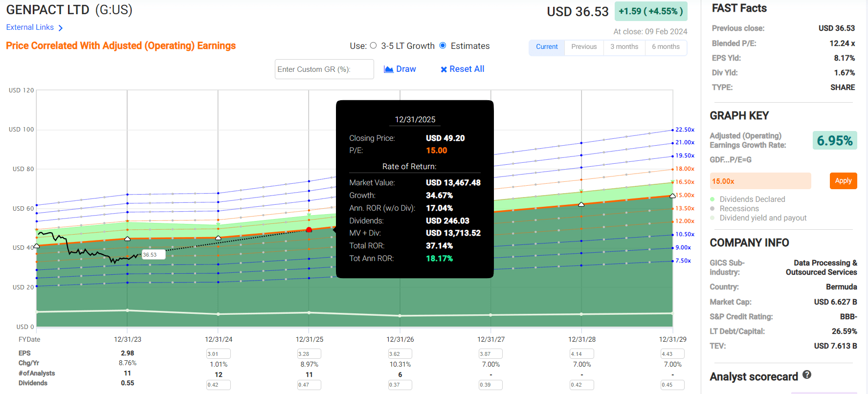Viewport: 868px width, 394px height.
Task: Switch to the 6 months tab
Action: point(666,47)
